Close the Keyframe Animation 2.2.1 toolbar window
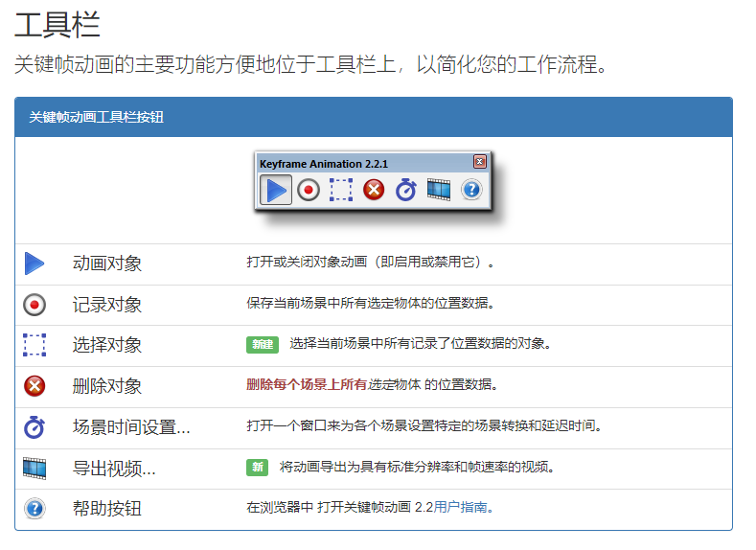756x550 pixels. point(480,163)
